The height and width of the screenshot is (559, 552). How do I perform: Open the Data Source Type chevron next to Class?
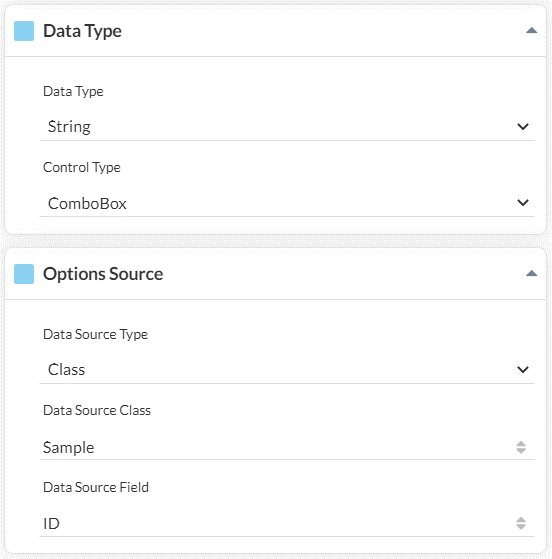[523, 370]
